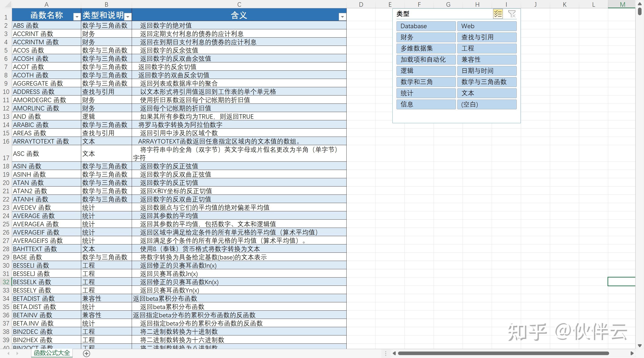Image resolution: width=644 pixels, height=358 pixels.
Task: Open the 含义 column filter dropdown
Action: click(x=342, y=17)
